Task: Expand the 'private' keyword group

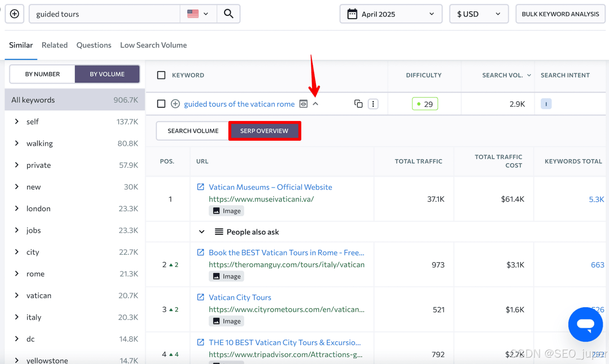Action: [17, 165]
